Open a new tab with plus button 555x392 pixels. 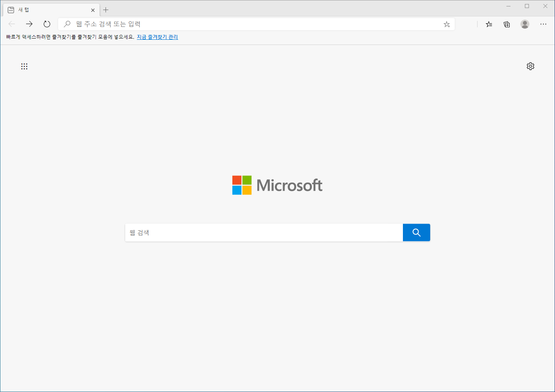tap(106, 10)
